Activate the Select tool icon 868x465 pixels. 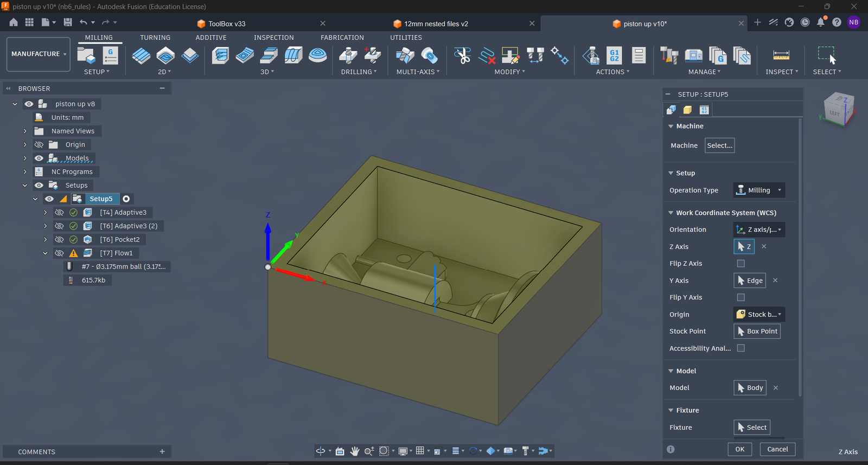click(x=827, y=55)
